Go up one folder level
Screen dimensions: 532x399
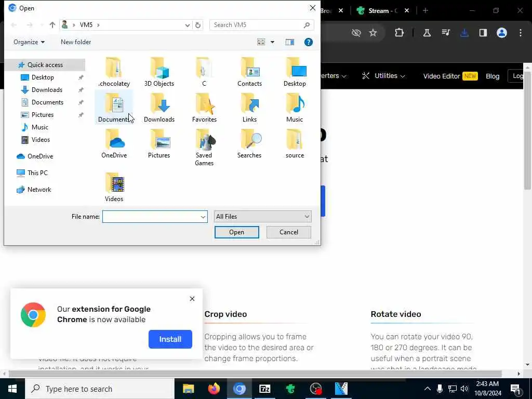tap(52, 25)
